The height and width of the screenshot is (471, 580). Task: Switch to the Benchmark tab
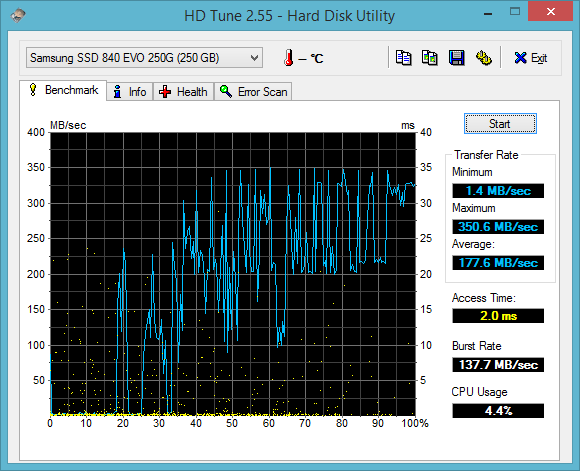pyautogui.click(x=63, y=90)
